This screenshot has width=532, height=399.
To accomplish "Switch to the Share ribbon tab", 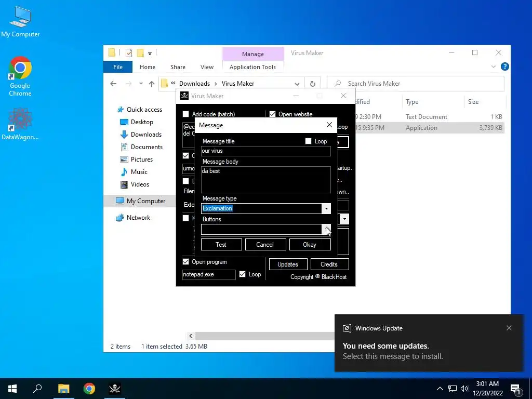I will pos(178,67).
